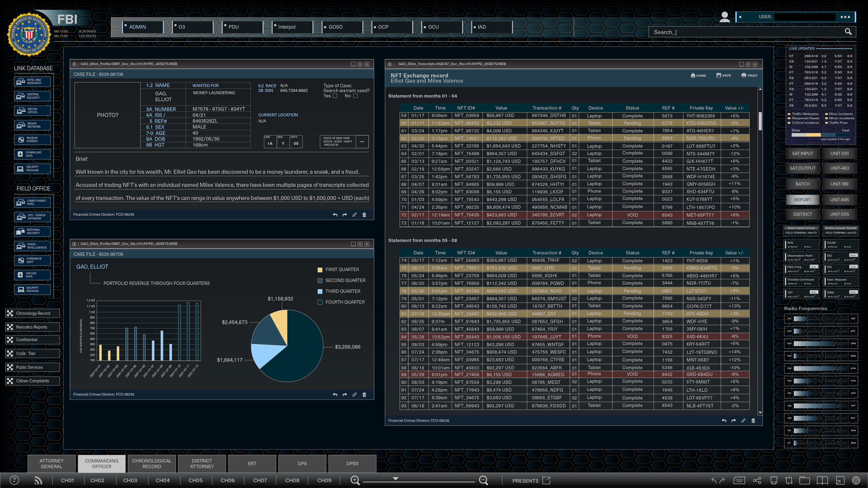
Task: Click the zoom in magnifier at bottom
Action: pos(355,480)
